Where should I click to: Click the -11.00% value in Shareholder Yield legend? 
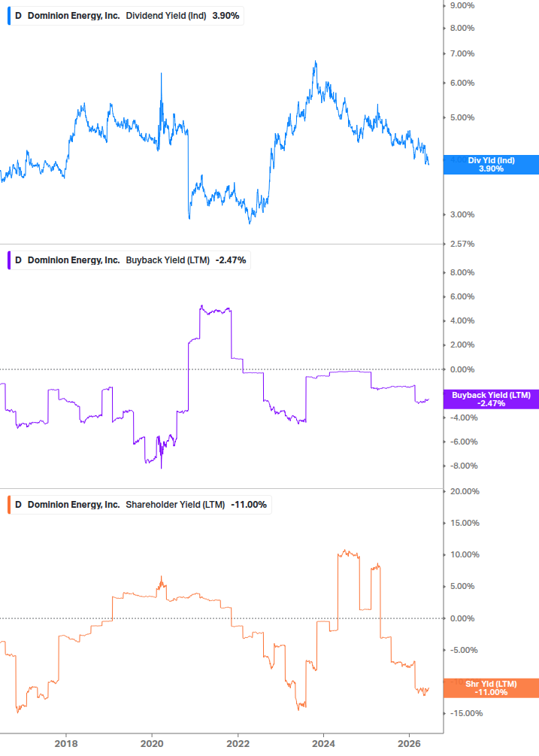(249, 505)
